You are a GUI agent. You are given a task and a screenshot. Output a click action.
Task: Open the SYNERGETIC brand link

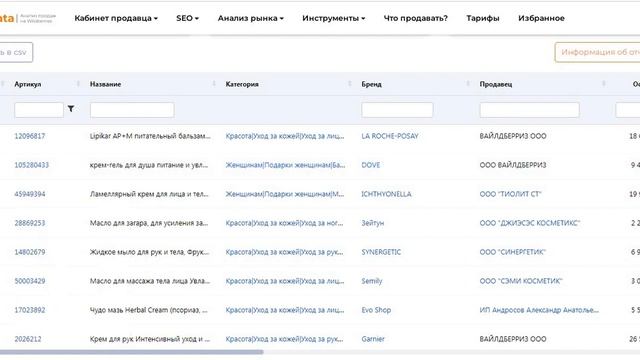coord(381,252)
